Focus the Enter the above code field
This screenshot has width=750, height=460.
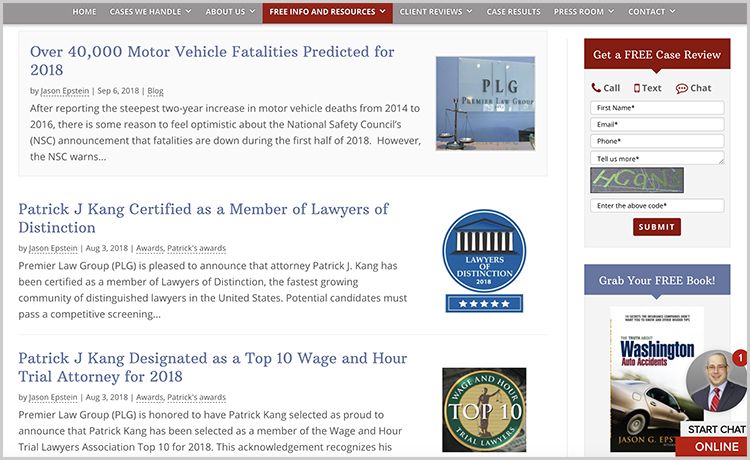657,206
